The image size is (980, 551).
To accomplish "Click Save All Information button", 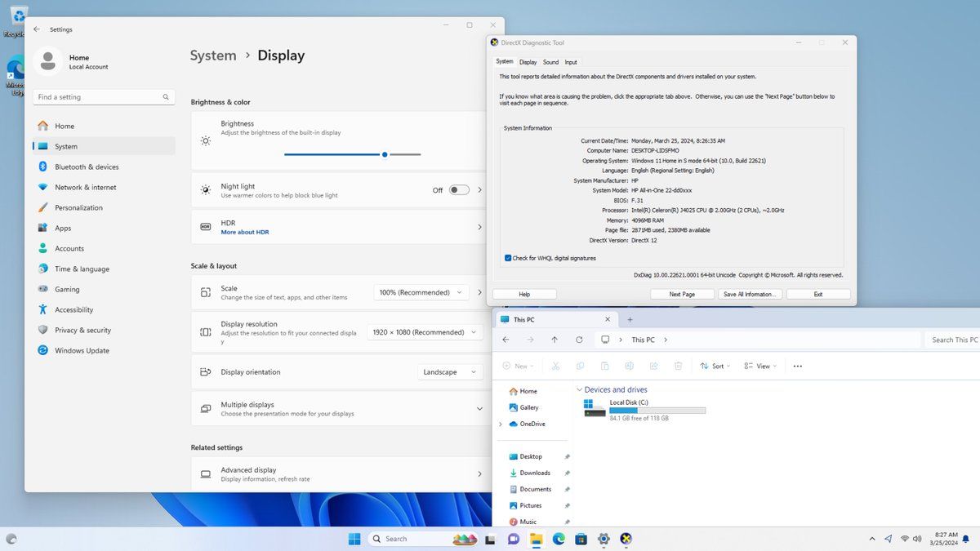I will click(750, 294).
